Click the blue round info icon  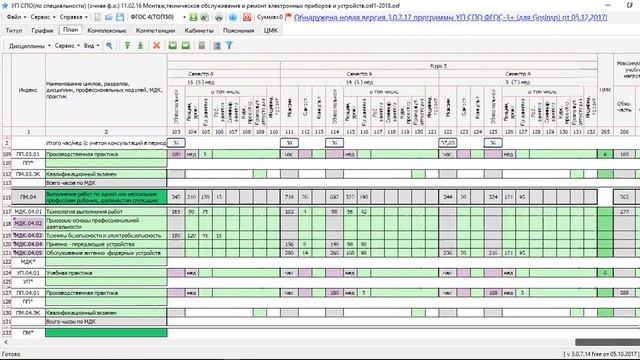click(233, 17)
